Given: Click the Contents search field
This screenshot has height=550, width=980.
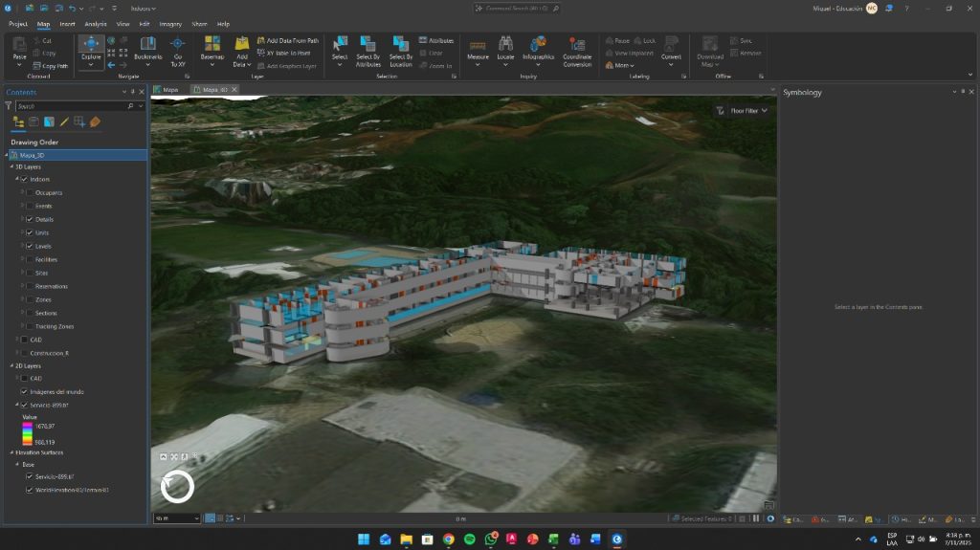Looking at the screenshot, I should [77, 106].
